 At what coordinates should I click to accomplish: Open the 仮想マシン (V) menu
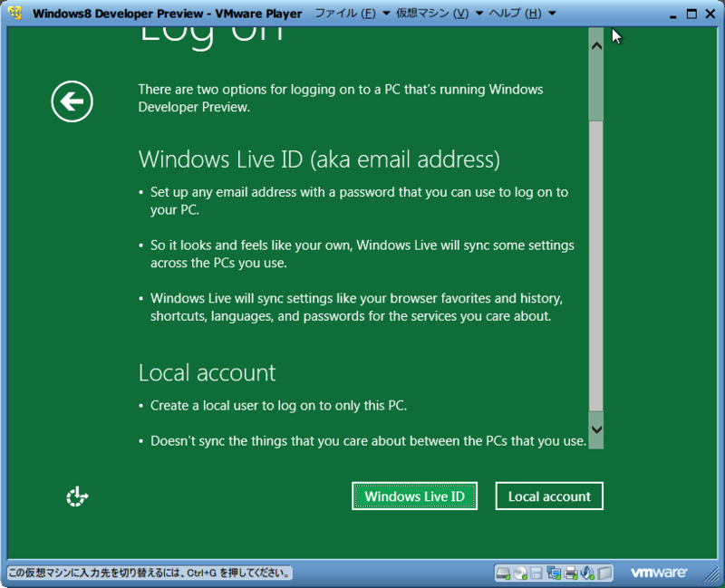tap(432, 14)
